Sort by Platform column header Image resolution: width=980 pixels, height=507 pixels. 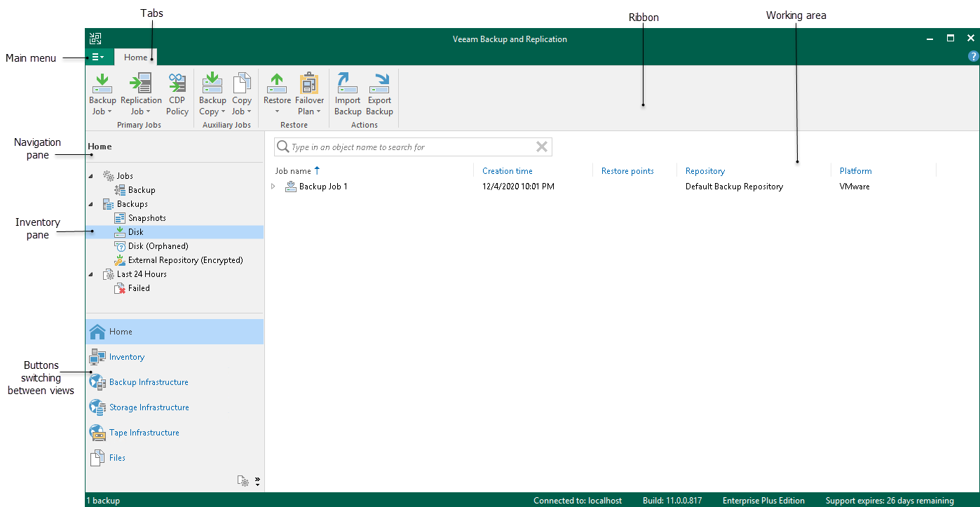856,171
